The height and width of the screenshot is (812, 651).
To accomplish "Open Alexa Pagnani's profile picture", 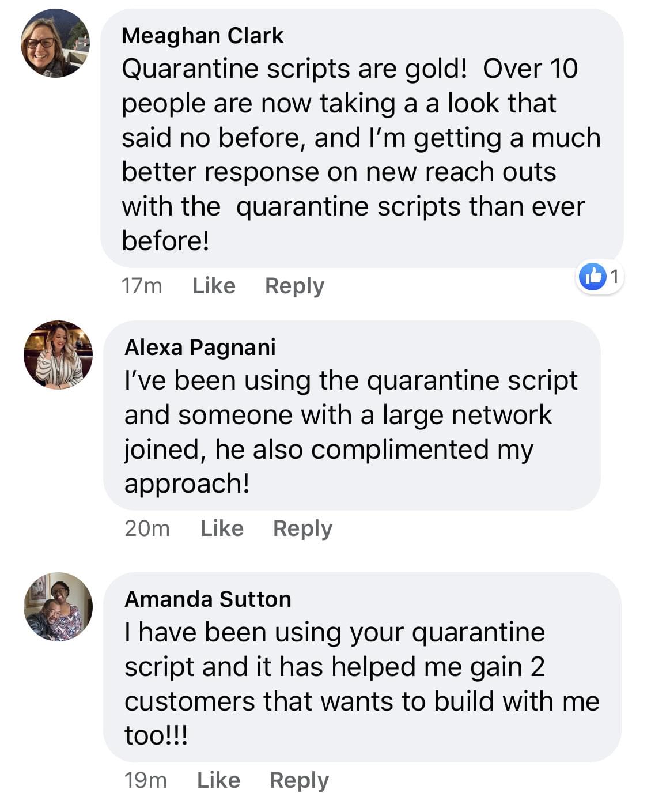I will pos(58,354).
